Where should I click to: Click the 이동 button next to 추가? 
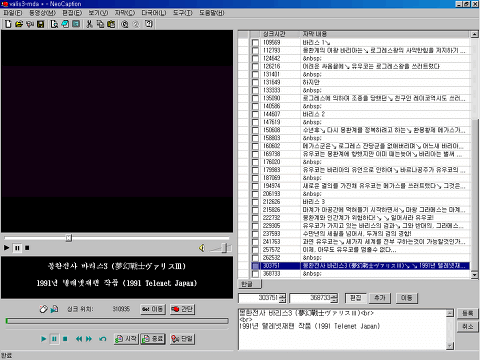(x=406, y=298)
